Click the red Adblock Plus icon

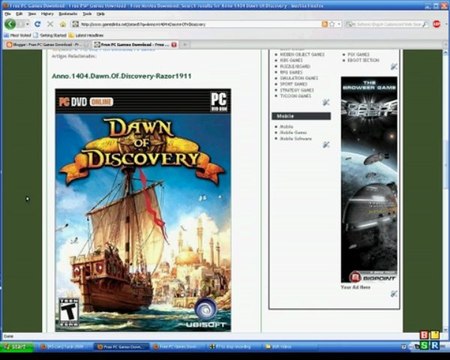pyautogui.click(x=436, y=24)
